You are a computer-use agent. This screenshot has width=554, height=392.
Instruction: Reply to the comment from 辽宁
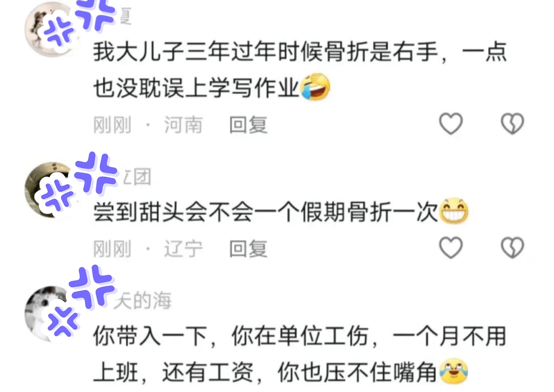(x=248, y=248)
